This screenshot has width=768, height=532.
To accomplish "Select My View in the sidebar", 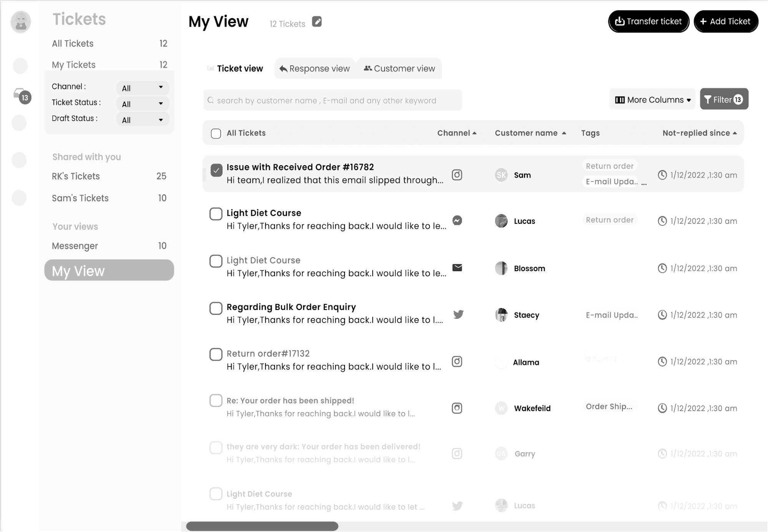I will pyautogui.click(x=109, y=270).
